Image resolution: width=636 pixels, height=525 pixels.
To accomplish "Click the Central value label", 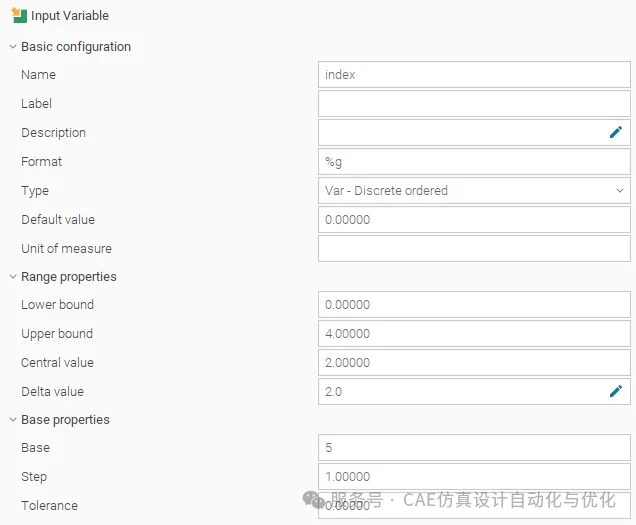I will pos(58,362).
